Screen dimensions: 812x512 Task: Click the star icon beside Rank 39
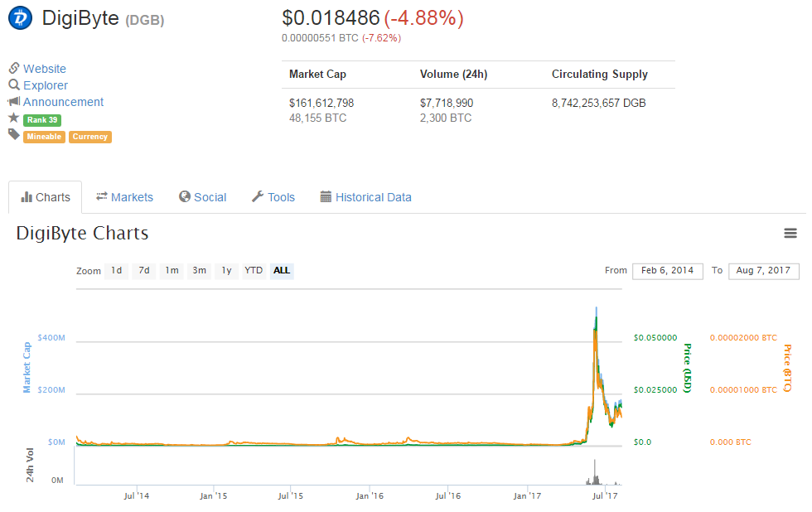point(14,118)
